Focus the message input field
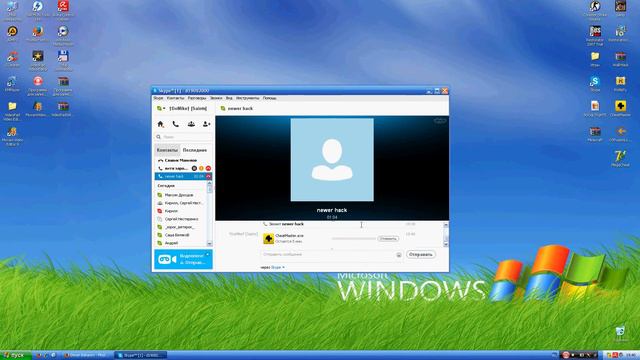This screenshot has width=640, height=360. 329,255
